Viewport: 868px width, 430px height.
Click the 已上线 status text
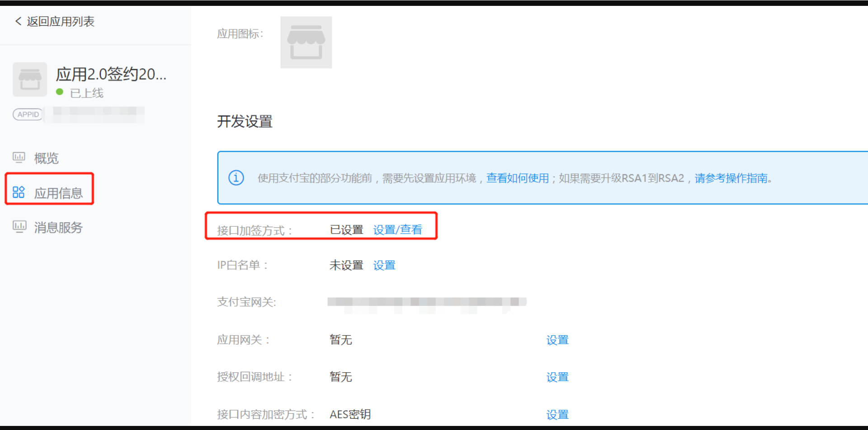87,93
